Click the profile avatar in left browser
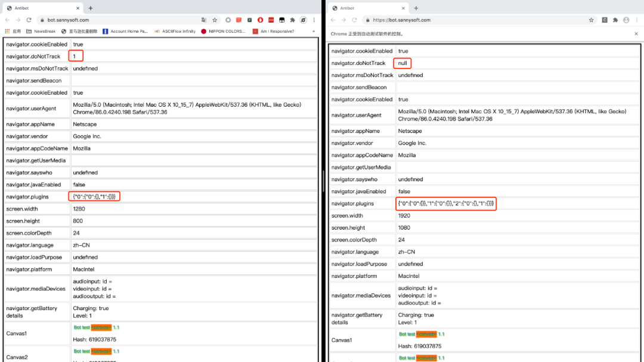Image resolution: width=644 pixels, height=362 pixels. coord(303,20)
